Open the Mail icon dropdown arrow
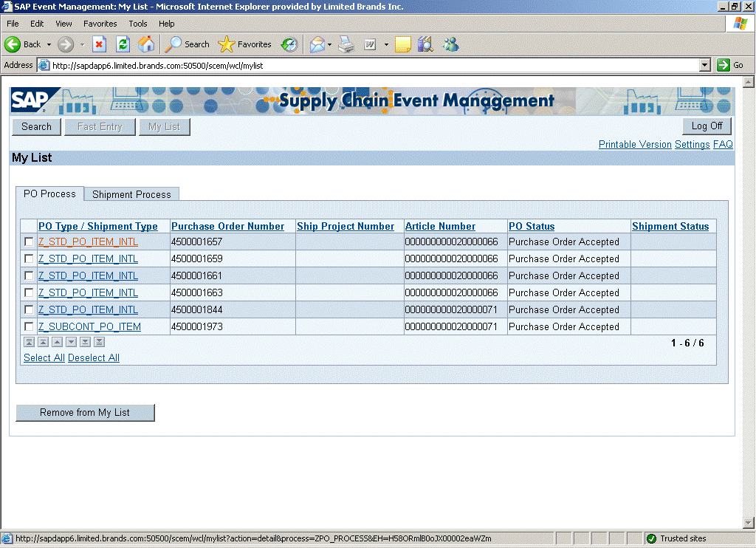Image resolution: width=756 pixels, height=548 pixels. (x=330, y=44)
